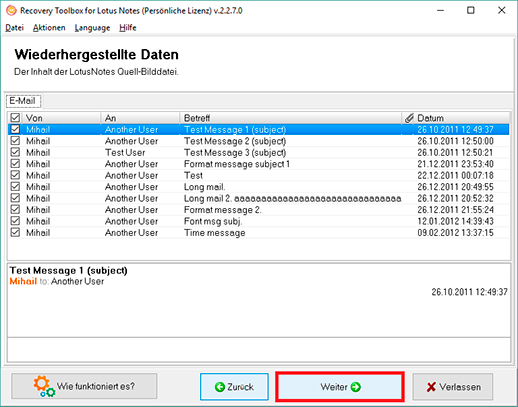The height and width of the screenshot is (407, 518).
Task: Open the Aktionen menu
Action: click(49, 28)
